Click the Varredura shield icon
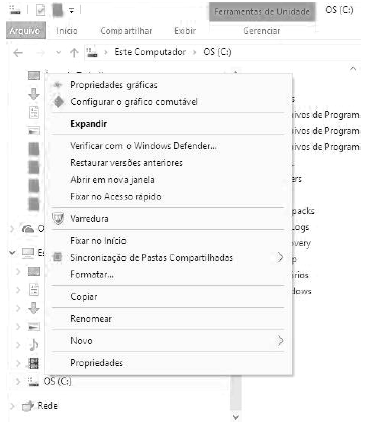The height and width of the screenshot is (427, 382). 58,218
